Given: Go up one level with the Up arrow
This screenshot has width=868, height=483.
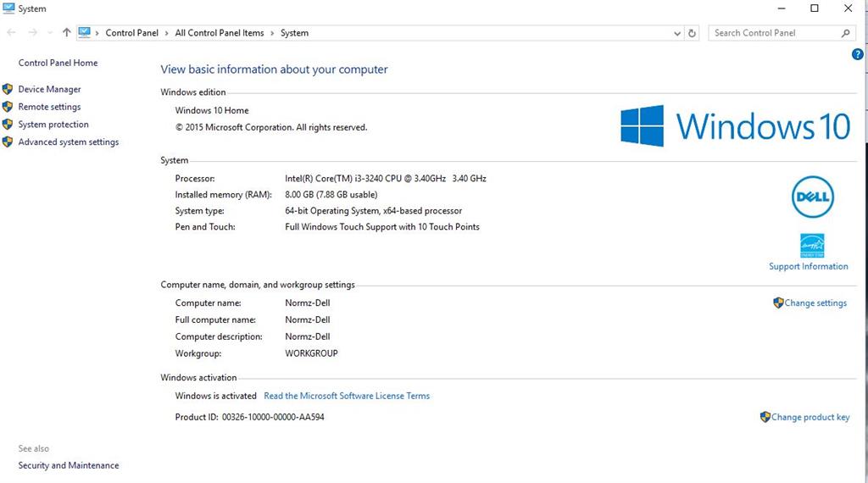Looking at the screenshot, I should click(66, 33).
